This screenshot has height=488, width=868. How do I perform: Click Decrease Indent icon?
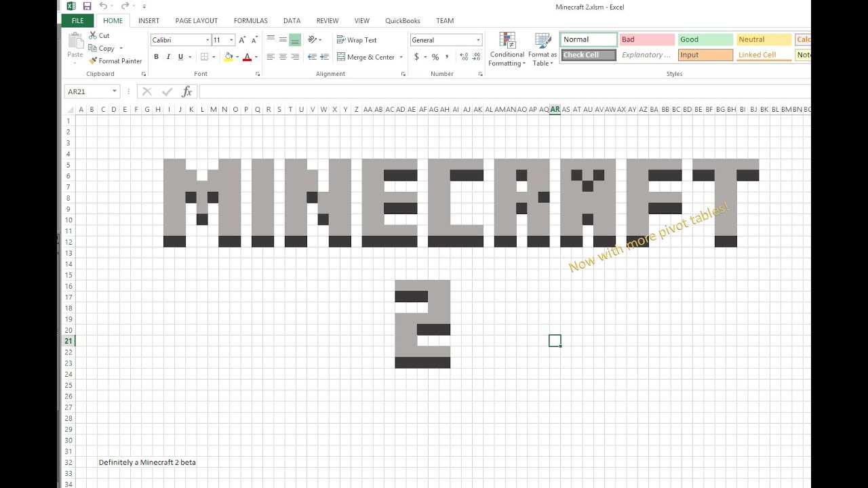(x=312, y=57)
